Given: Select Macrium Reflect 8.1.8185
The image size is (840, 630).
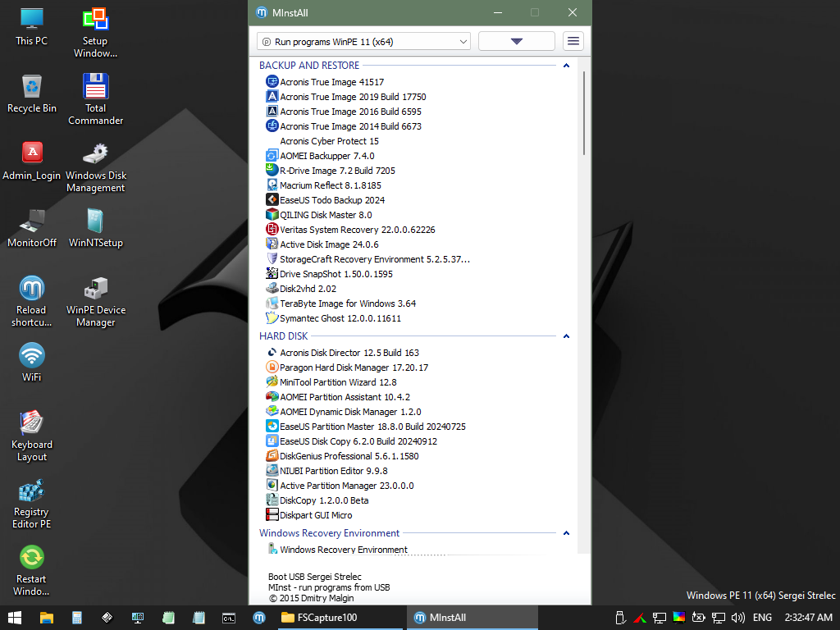Looking at the screenshot, I should coord(323,185).
